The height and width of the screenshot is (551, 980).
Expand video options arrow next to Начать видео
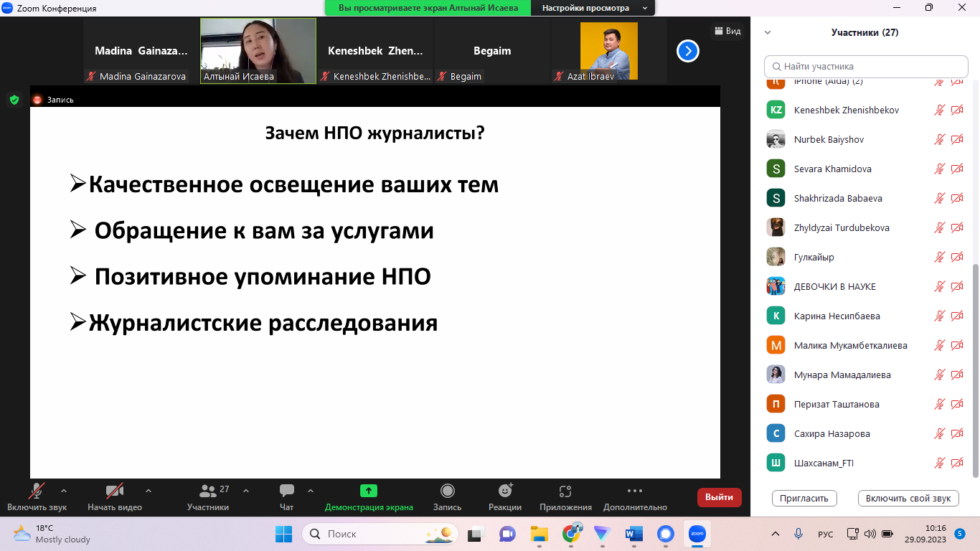(x=149, y=491)
